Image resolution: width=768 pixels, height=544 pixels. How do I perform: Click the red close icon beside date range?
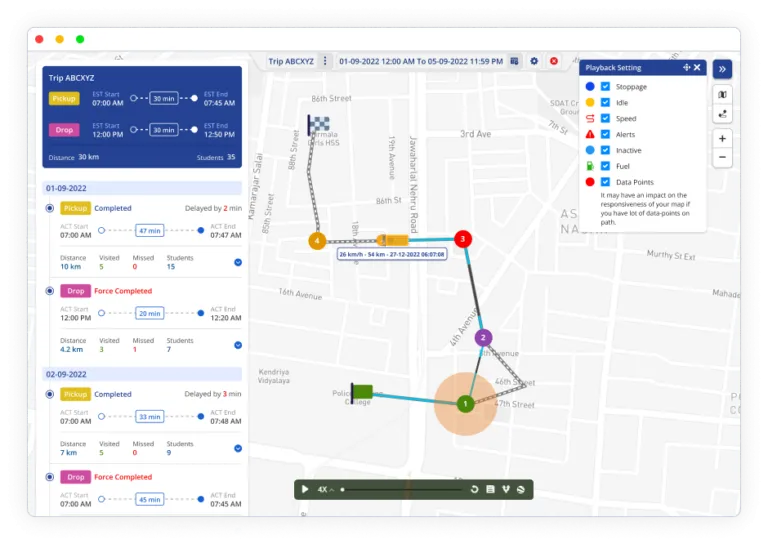tap(553, 61)
